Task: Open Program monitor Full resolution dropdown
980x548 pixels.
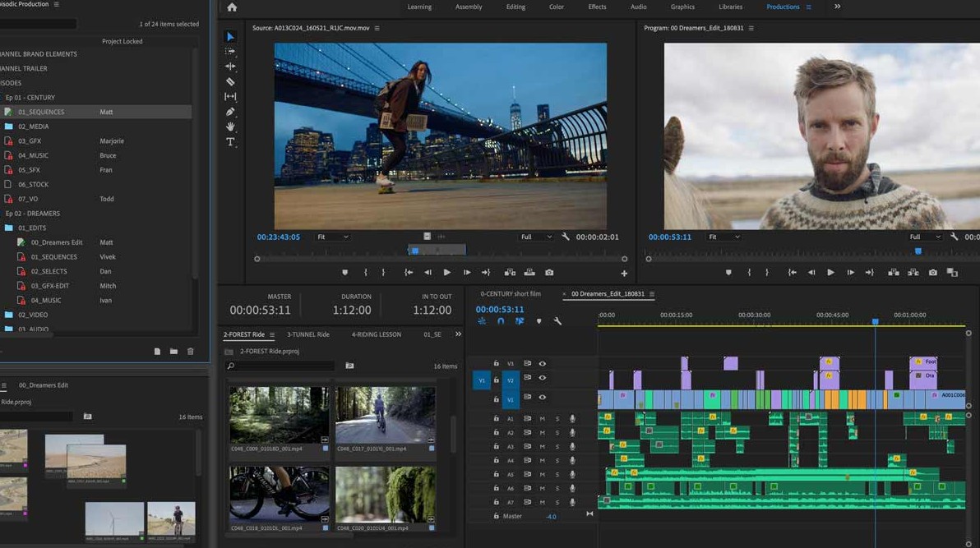Action: [x=924, y=237]
